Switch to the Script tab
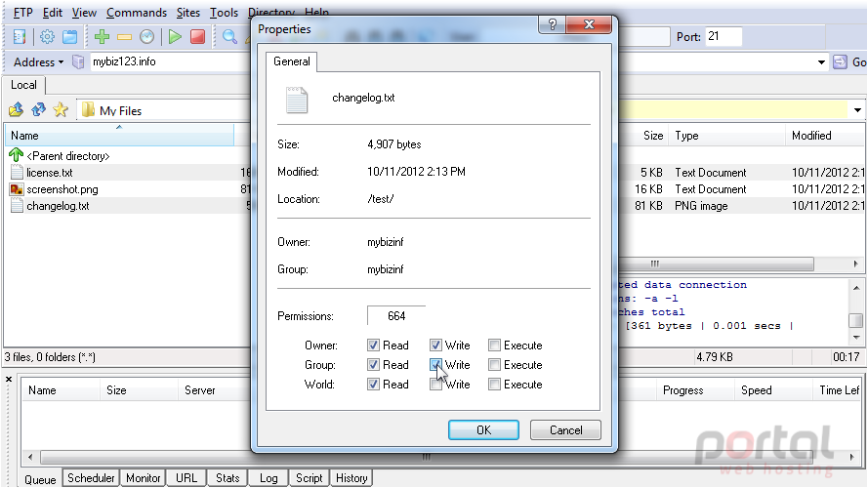 [x=309, y=477]
